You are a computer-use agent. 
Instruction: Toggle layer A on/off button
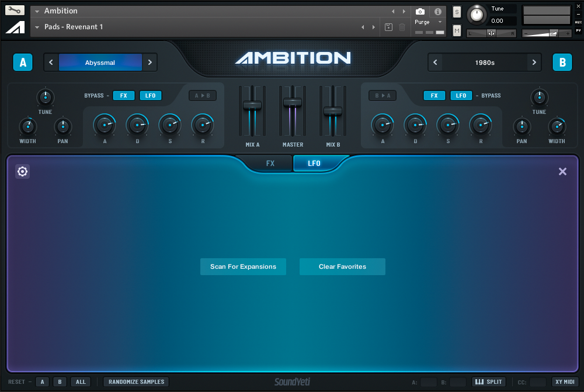coord(23,63)
